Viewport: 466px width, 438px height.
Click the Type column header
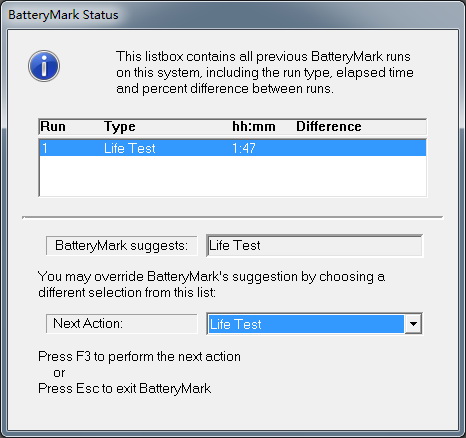(120, 127)
